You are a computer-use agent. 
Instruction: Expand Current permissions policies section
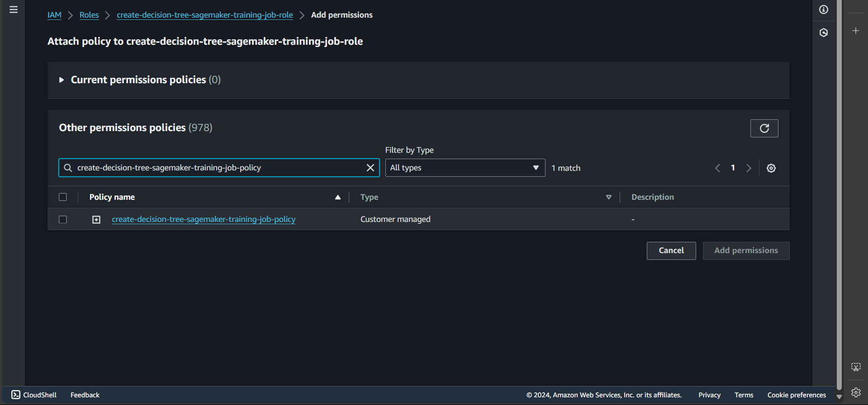tap(62, 80)
